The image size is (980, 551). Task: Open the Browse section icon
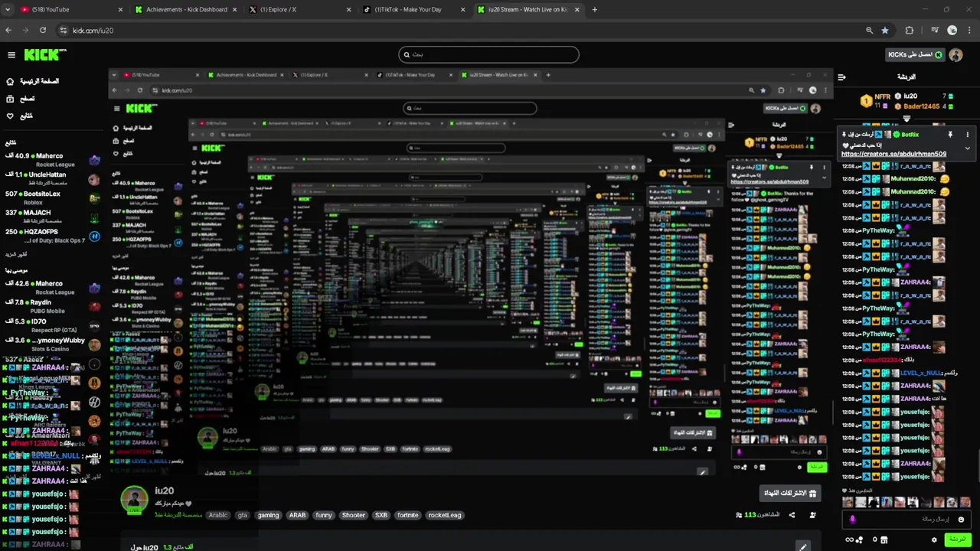pyautogui.click(x=10, y=99)
